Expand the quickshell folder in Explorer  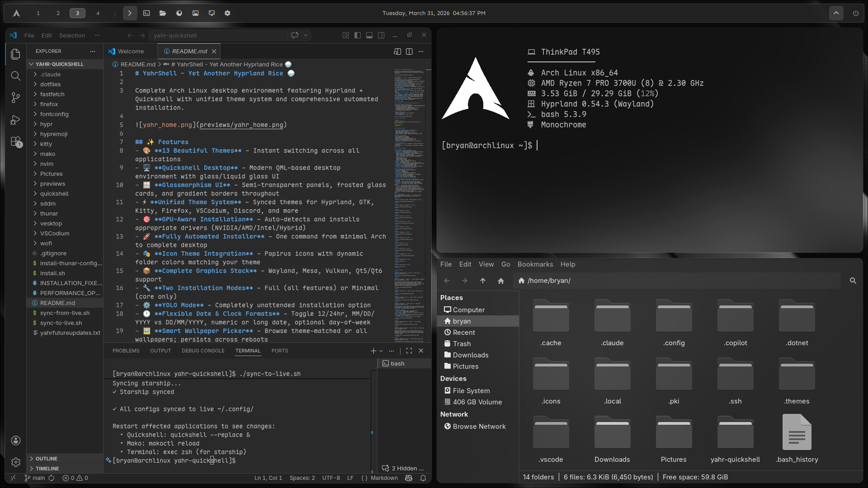(x=66, y=194)
